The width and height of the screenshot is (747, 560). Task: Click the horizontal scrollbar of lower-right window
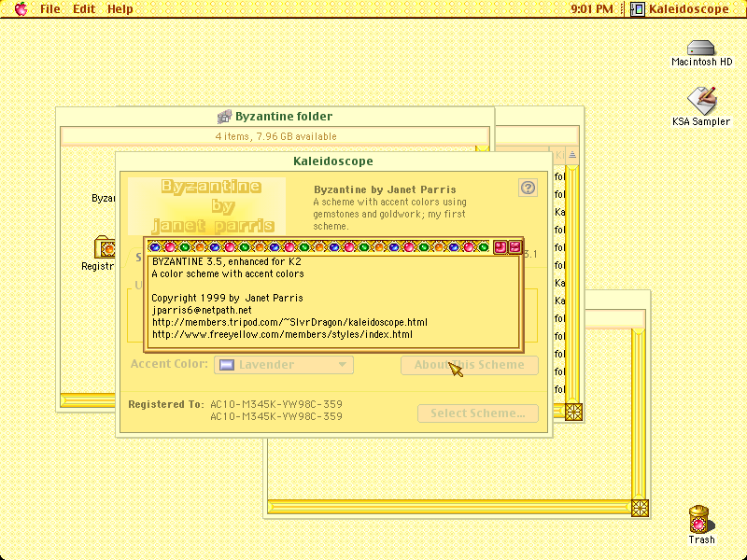[x=449, y=507]
